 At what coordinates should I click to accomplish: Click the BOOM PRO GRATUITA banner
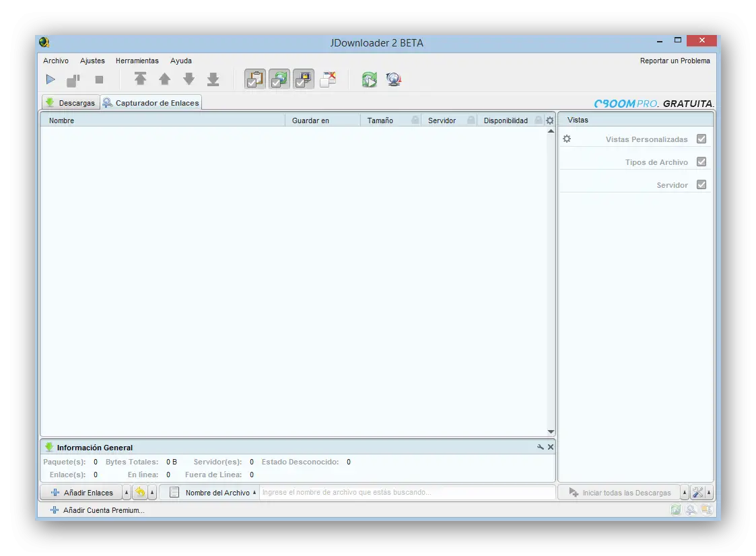(x=654, y=104)
